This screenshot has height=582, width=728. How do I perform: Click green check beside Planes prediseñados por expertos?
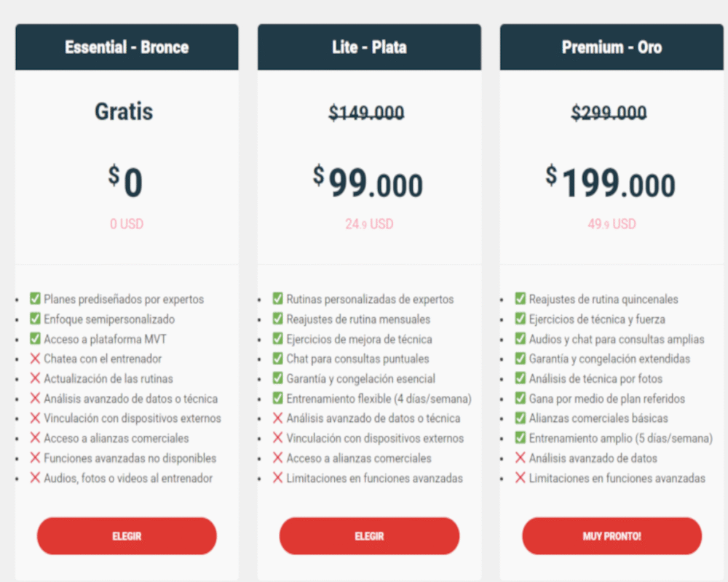click(35, 299)
